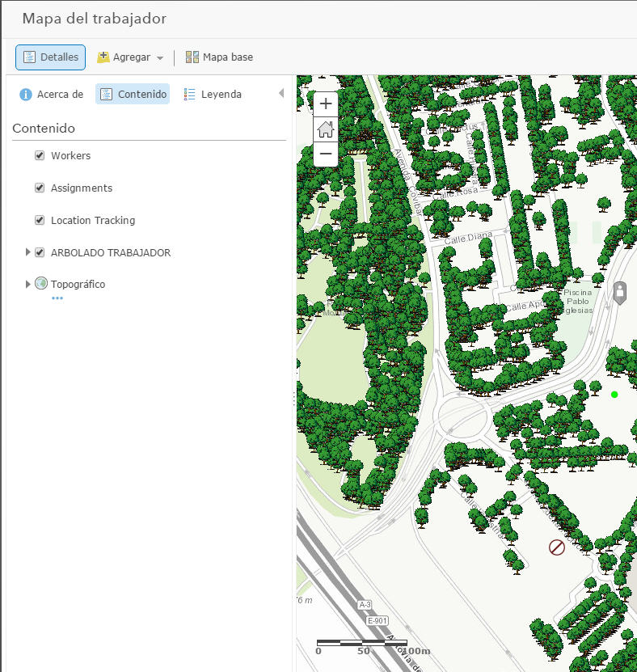Image resolution: width=637 pixels, height=672 pixels.
Task: Zoom in with the plus button
Action: [x=326, y=104]
